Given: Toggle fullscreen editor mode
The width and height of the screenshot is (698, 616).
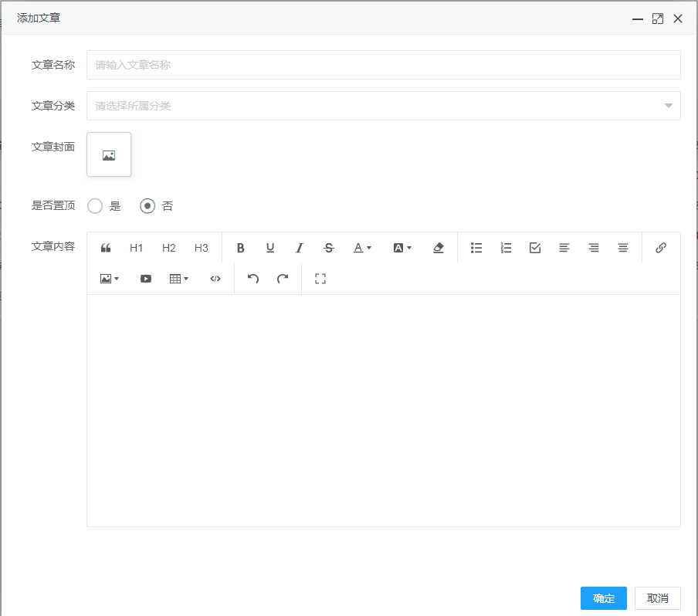Looking at the screenshot, I should (320, 279).
